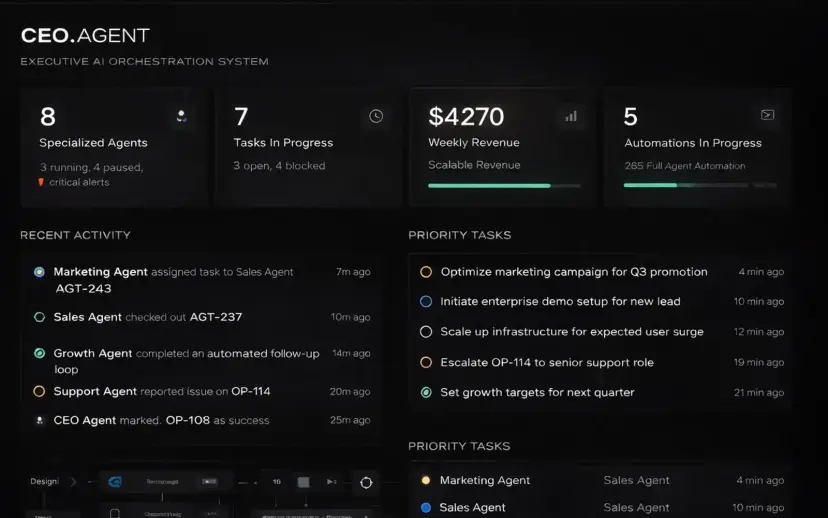Click the agent avatar icon in Specialized Agents card

(181, 116)
